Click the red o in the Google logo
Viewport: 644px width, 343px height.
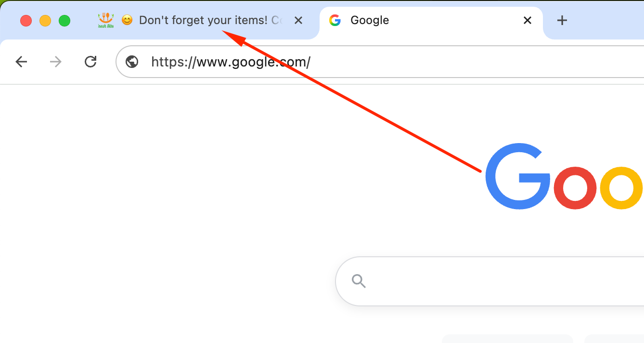pyautogui.click(x=575, y=188)
